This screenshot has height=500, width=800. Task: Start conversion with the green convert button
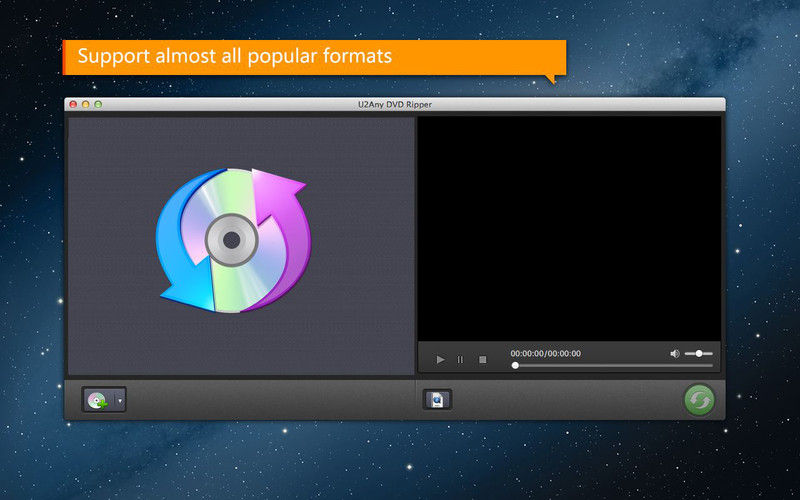(x=699, y=399)
